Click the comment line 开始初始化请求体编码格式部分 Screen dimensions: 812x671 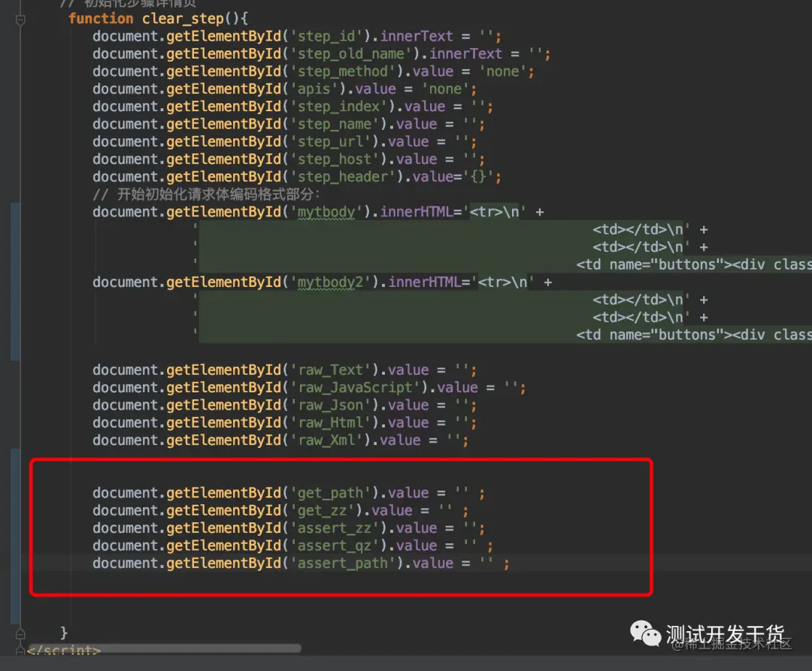(207, 195)
